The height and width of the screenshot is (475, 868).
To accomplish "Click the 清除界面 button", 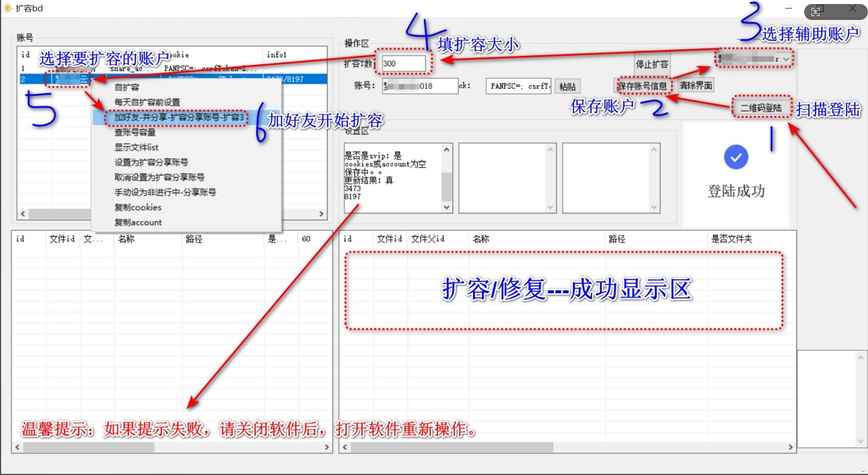I will [695, 86].
